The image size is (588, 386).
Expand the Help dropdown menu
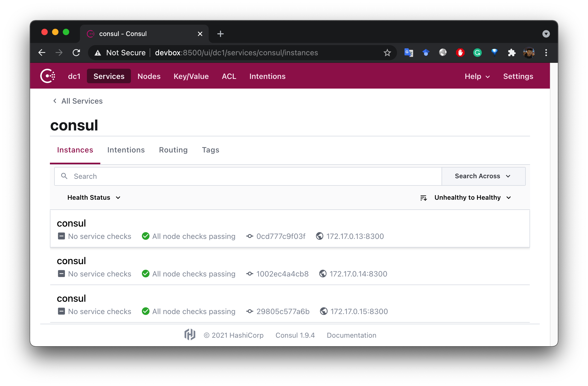pyautogui.click(x=477, y=77)
